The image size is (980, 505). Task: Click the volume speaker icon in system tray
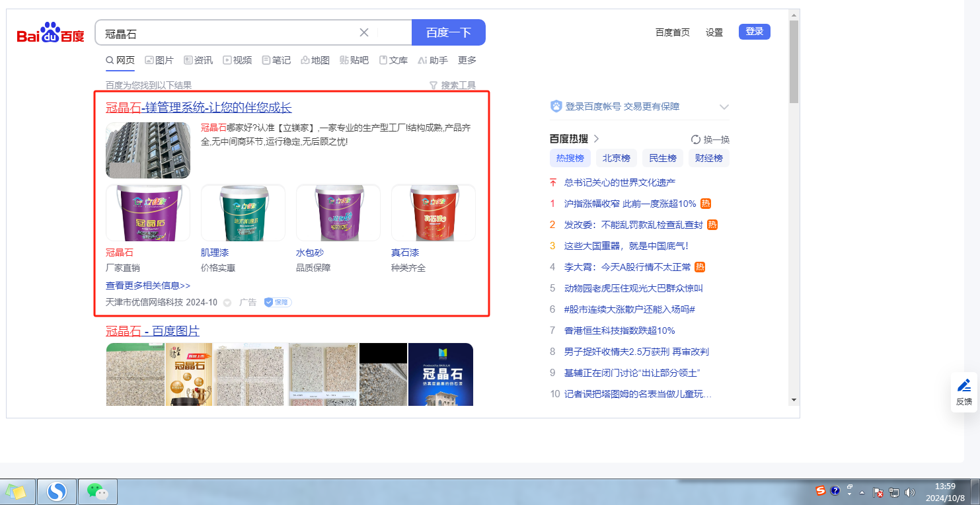[x=909, y=492]
